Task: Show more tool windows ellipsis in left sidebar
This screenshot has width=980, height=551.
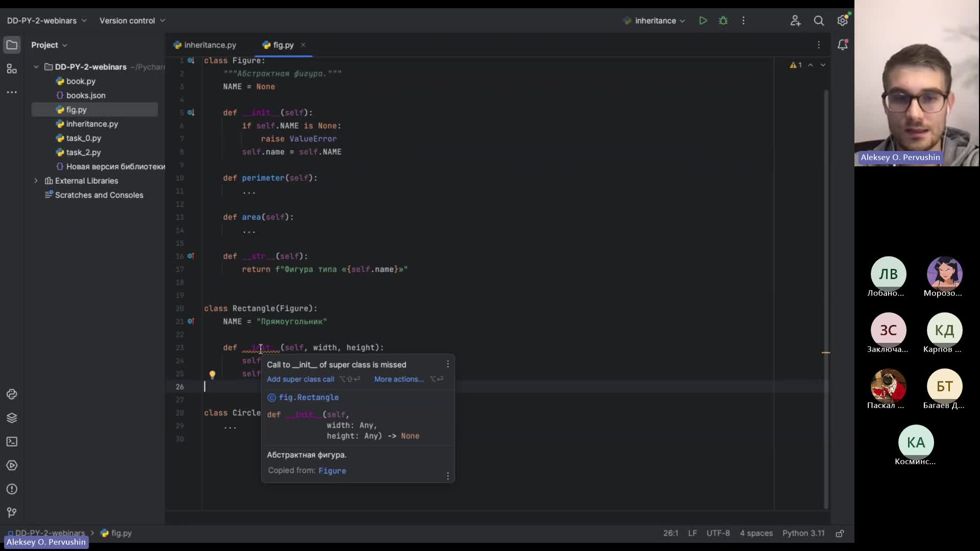Action: [12, 92]
